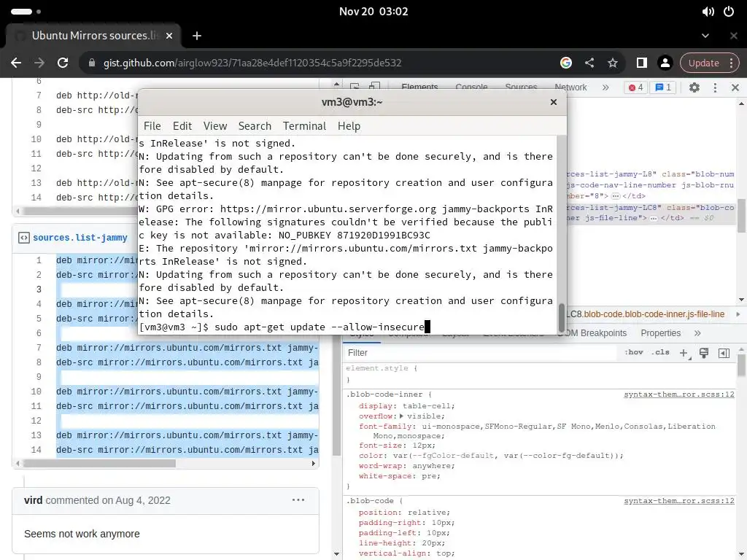This screenshot has height=560, width=747.
Task: Close the DevTools panel
Action: 735,87
